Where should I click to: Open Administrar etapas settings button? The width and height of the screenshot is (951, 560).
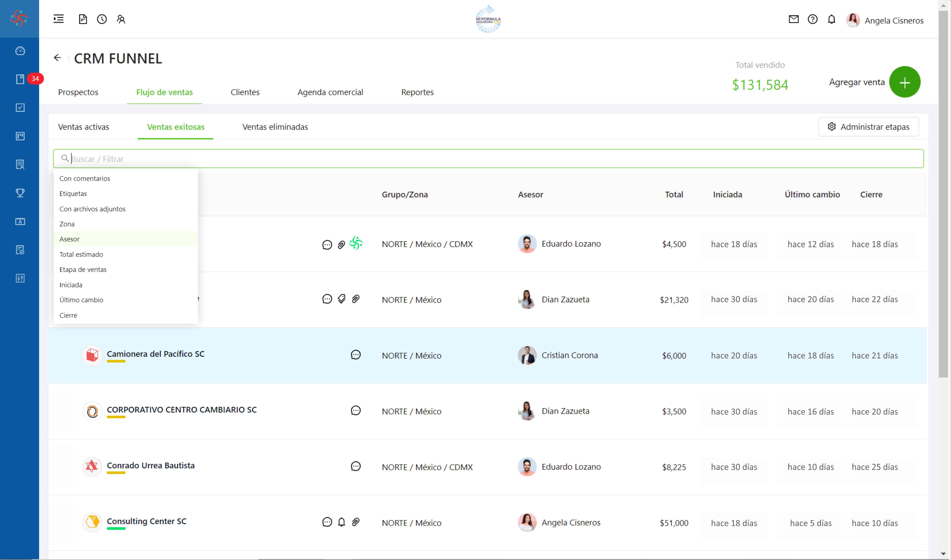[868, 127]
